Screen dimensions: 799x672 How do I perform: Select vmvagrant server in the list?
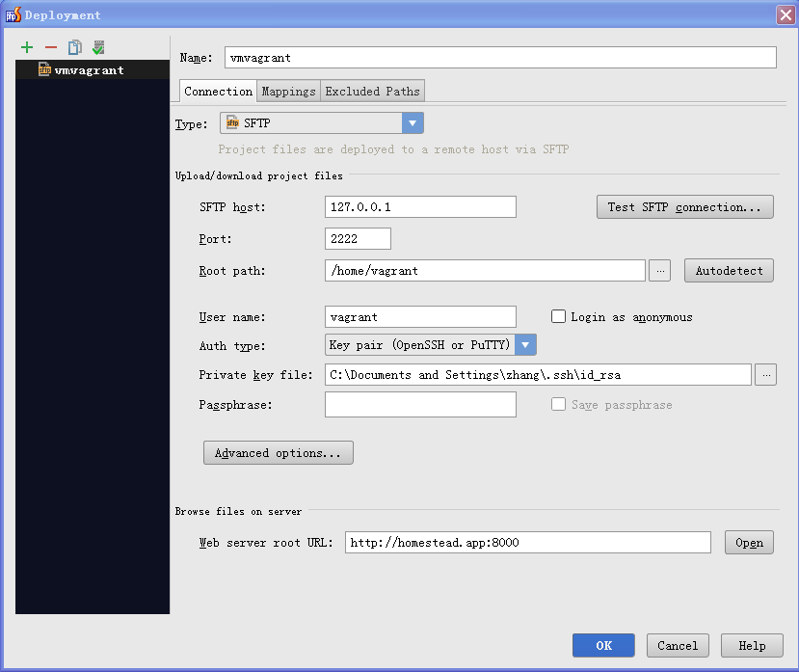[93, 69]
